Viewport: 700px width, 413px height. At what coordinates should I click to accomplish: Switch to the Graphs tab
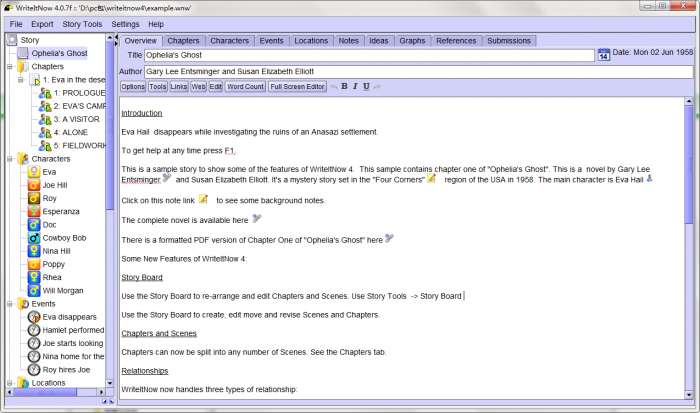click(412, 41)
